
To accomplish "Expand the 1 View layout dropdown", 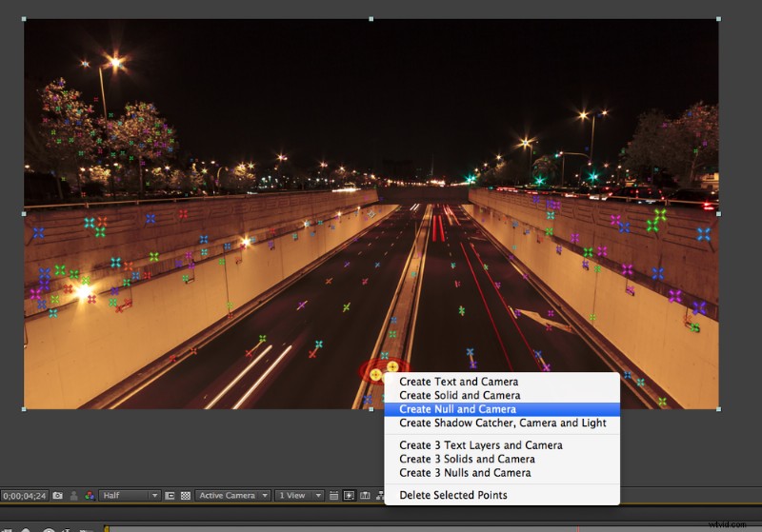I will tap(299, 496).
